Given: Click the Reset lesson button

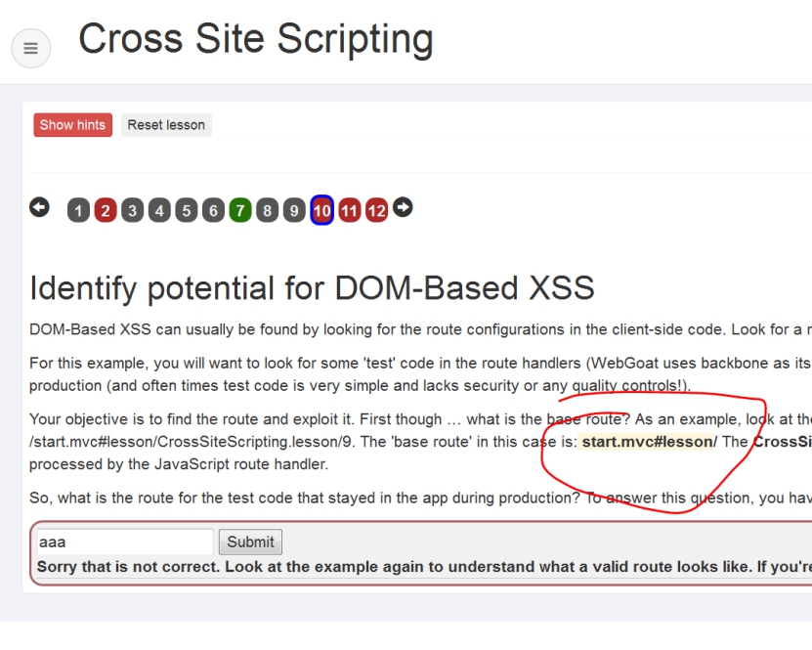Looking at the screenshot, I should coord(166,125).
